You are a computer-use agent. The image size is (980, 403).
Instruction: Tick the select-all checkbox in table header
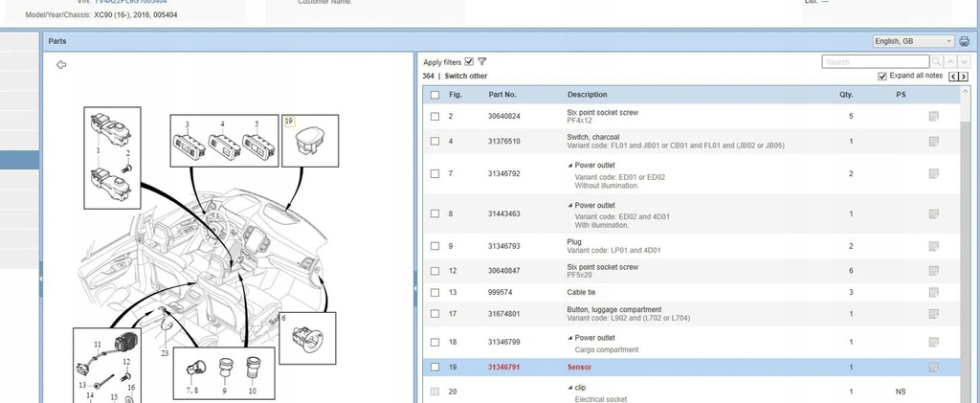pyautogui.click(x=435, y=95)
